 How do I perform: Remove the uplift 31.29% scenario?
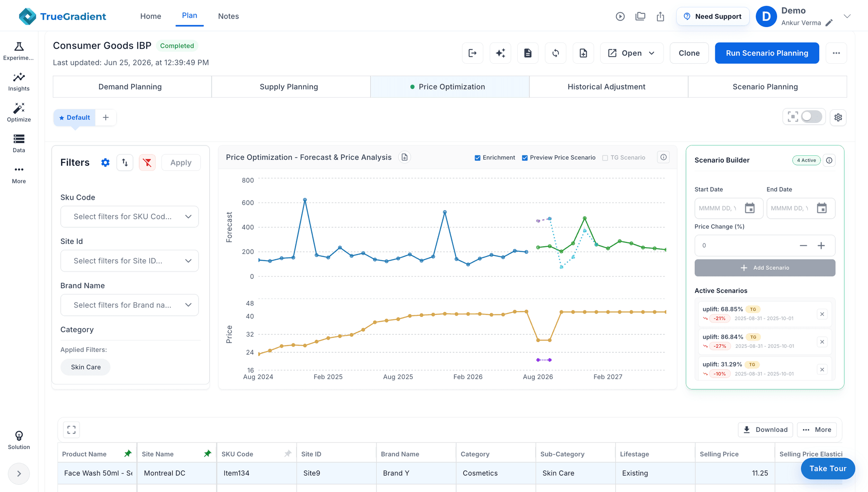click(822, 370)
